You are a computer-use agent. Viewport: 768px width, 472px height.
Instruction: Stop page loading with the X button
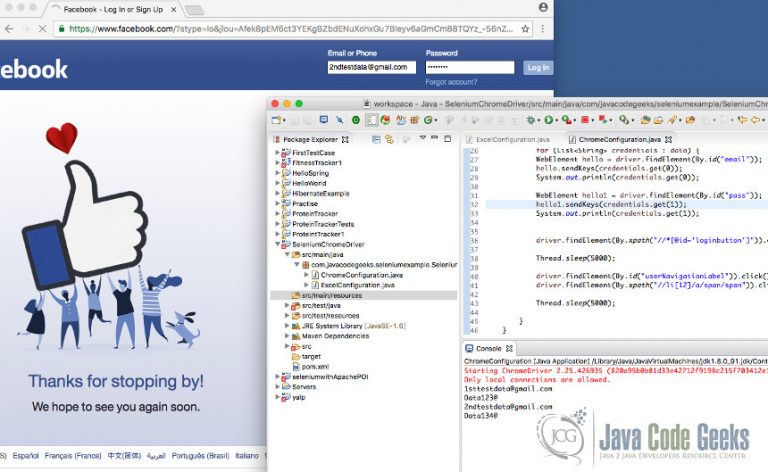[x=42, y=29]
